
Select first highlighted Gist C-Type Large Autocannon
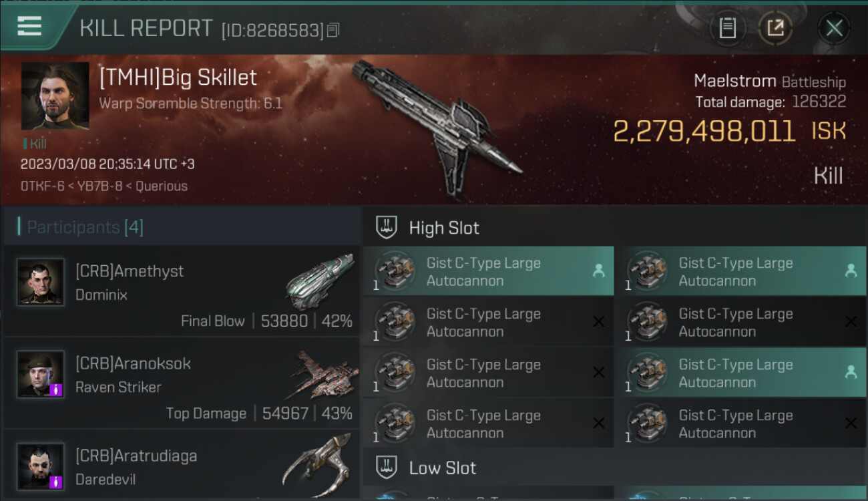coord(489,271)
